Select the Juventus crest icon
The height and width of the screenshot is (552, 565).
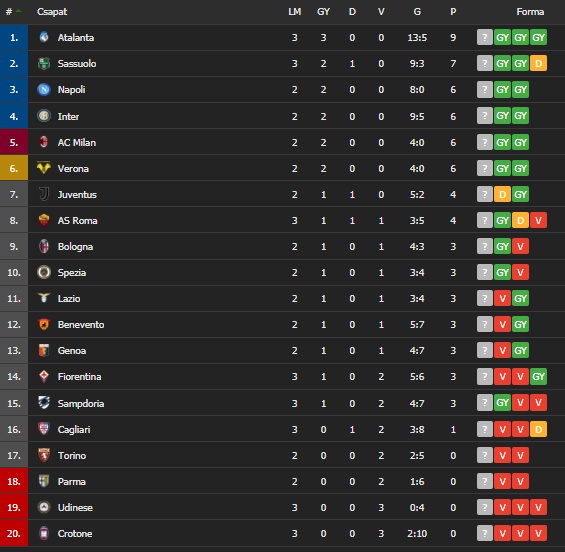pos(44,194)
